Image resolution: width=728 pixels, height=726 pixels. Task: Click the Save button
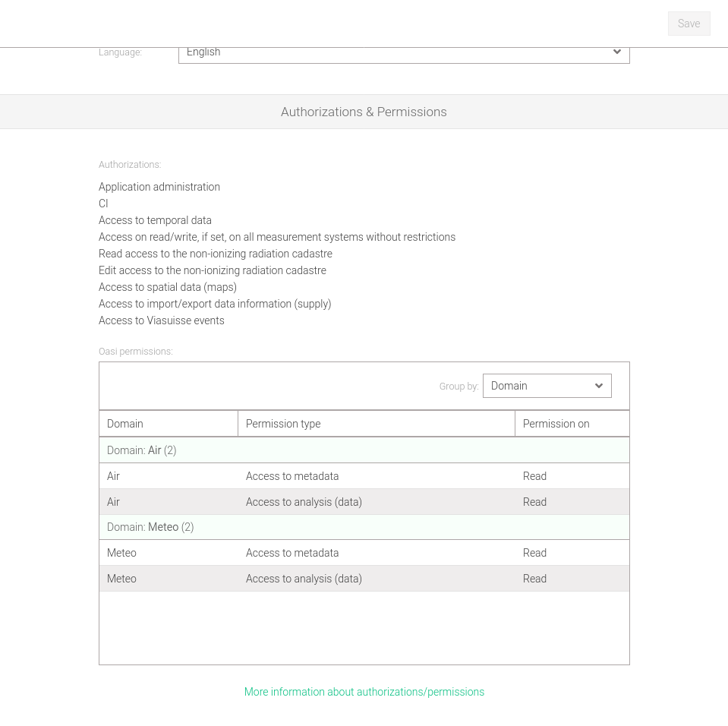click(x=689, y=24)
